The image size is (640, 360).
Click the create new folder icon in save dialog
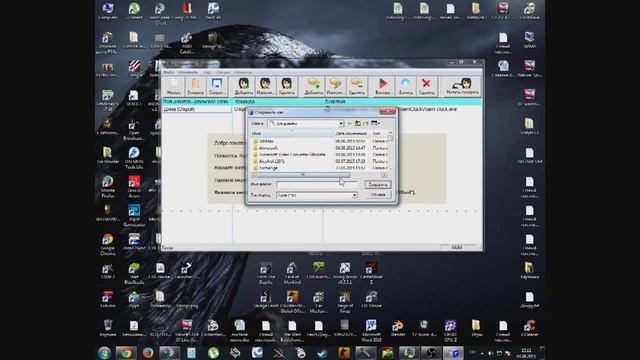(x=366, y=123)
